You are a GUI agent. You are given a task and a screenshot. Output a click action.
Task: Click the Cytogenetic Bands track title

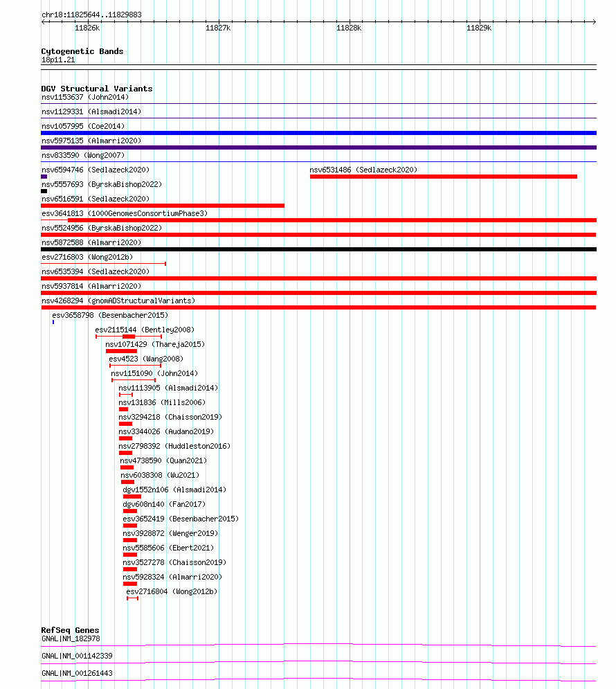coord(82,51)
